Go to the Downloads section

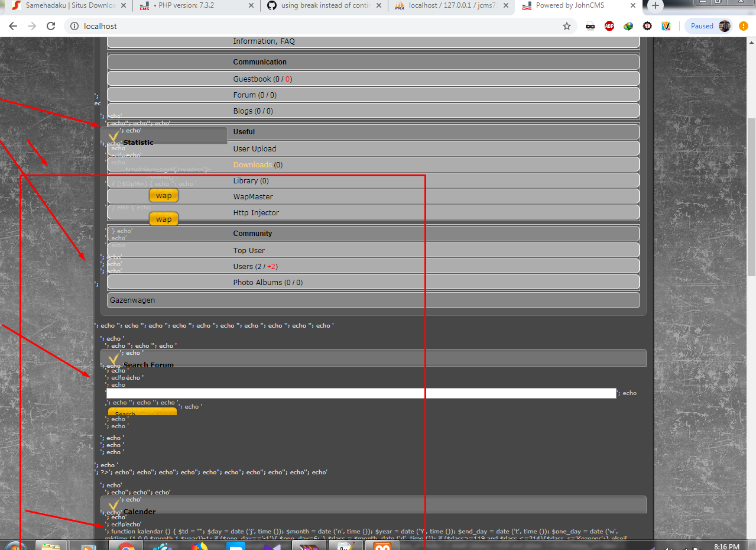[x=252, y=164]
